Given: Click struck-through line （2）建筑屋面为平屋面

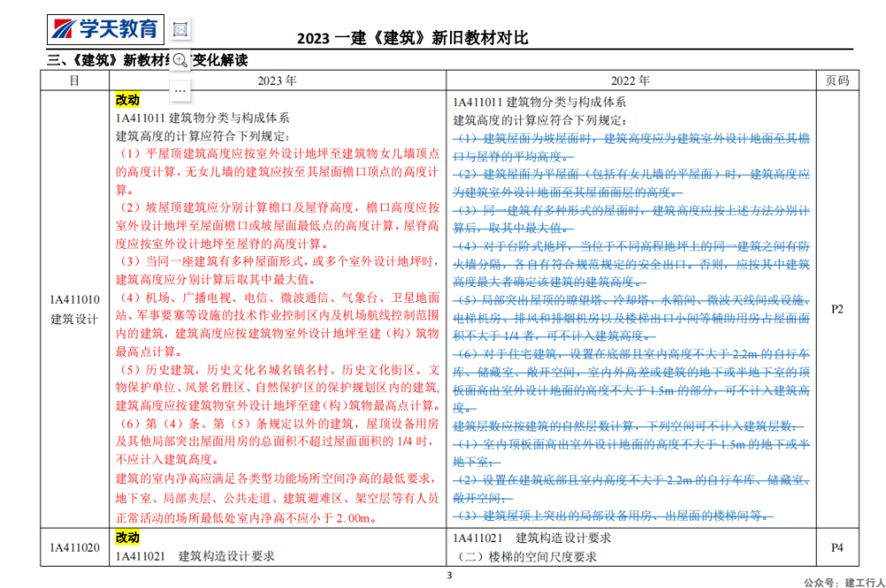Looking at the screenshot, I should pos(631,174).
